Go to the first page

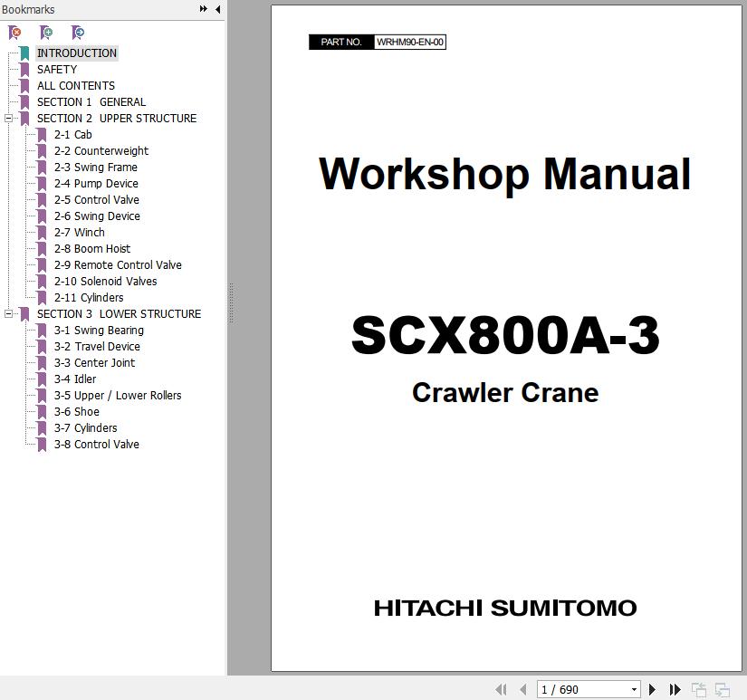tap(501, 689)
